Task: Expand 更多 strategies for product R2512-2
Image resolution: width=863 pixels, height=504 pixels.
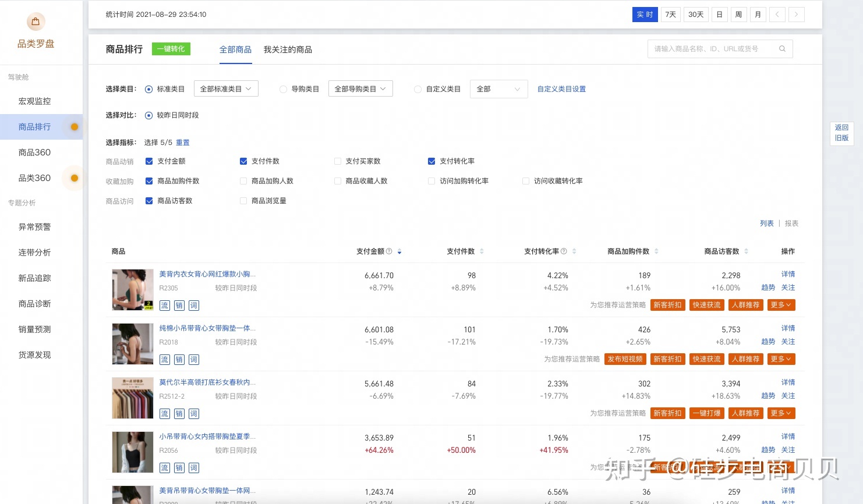Action: tap(781, 413)
